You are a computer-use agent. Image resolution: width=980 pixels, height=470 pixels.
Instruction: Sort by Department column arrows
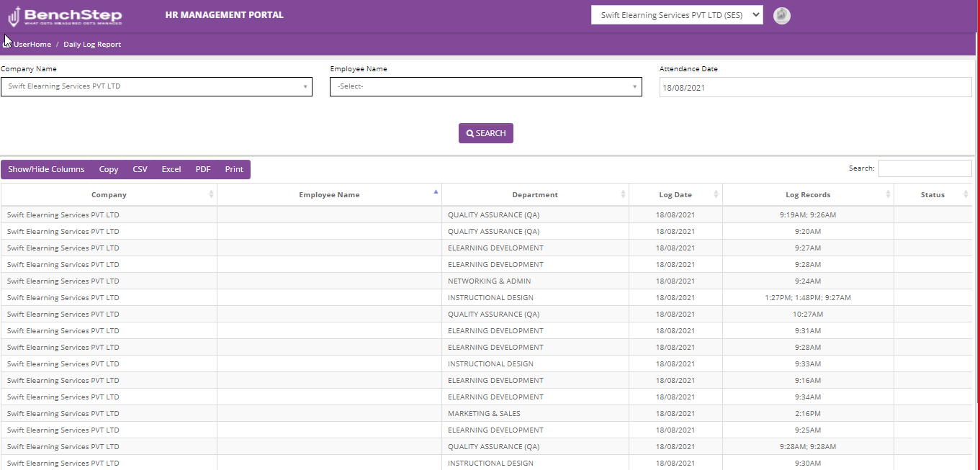pyautogui.click(x=623, y=194)
